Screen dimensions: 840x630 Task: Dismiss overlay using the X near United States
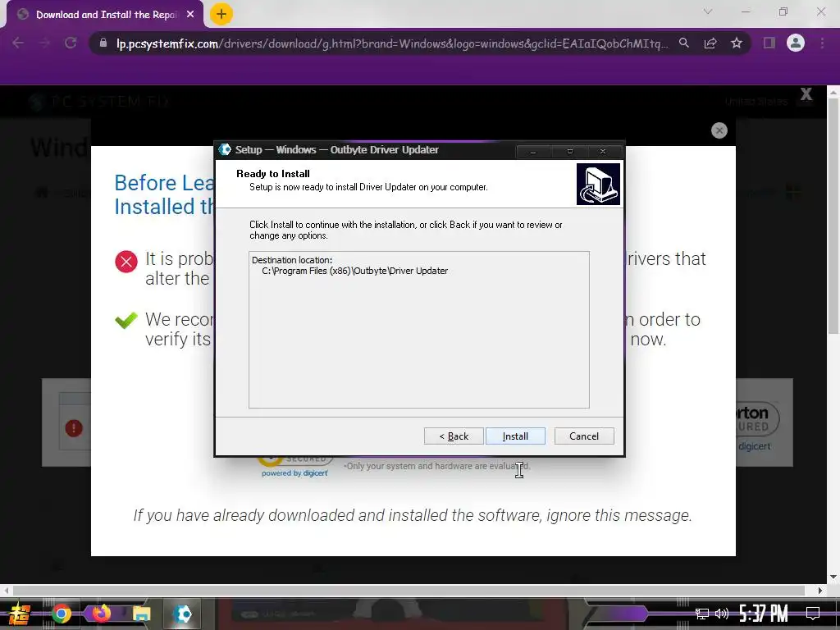(806, 95)
